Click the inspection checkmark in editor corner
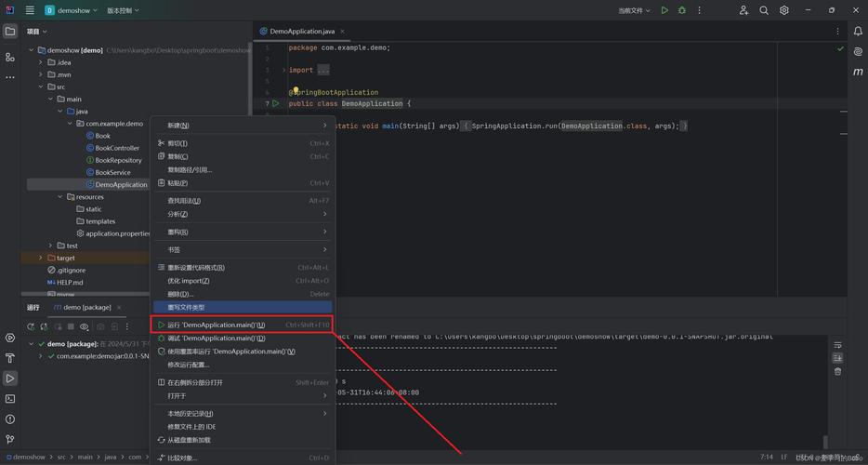The image size is (868, 465). pos(840,48)
